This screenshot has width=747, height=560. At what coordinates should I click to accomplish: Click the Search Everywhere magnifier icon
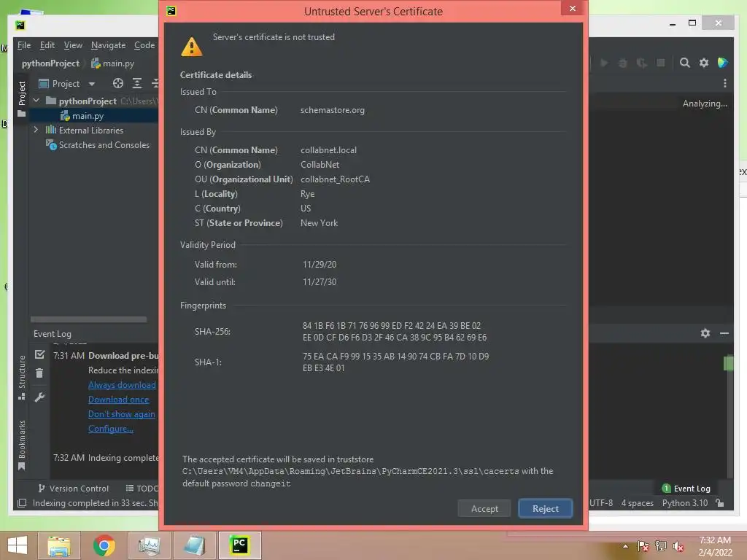pos(684,63)
